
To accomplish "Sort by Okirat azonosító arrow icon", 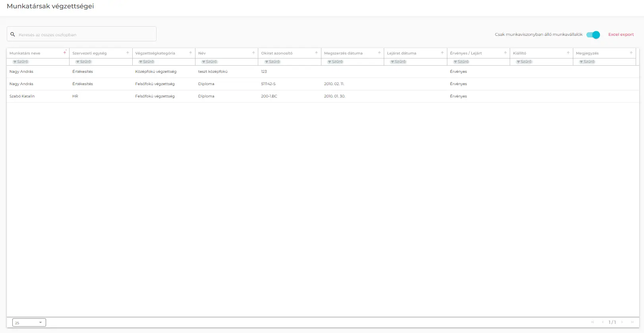I will click(316, 53).
